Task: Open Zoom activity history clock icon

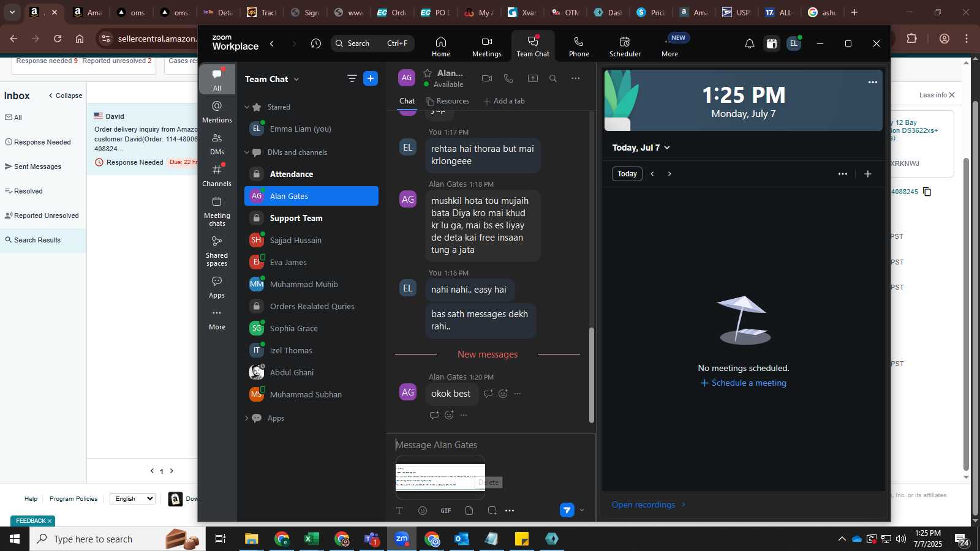Action: [316, 43]
